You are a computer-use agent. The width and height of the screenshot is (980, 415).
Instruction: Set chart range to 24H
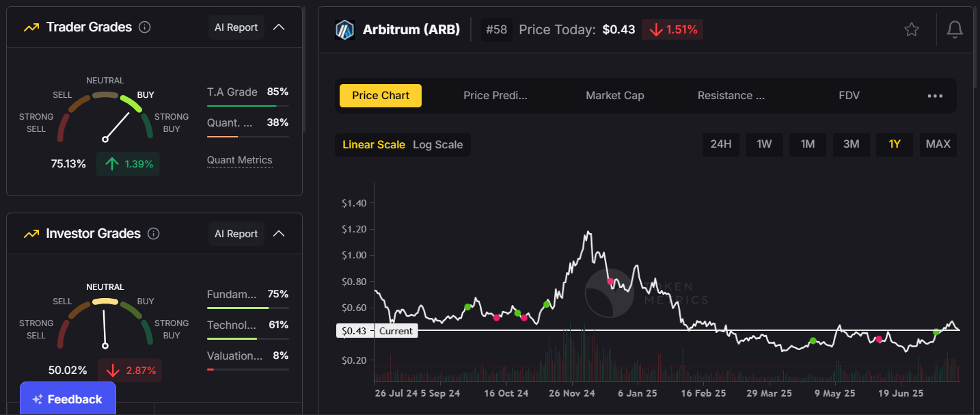pos(721,144)
